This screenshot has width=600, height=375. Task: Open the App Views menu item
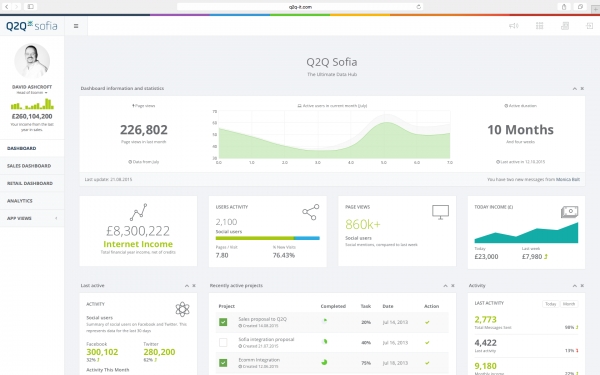pyautogui.click(x=32, y=218)
